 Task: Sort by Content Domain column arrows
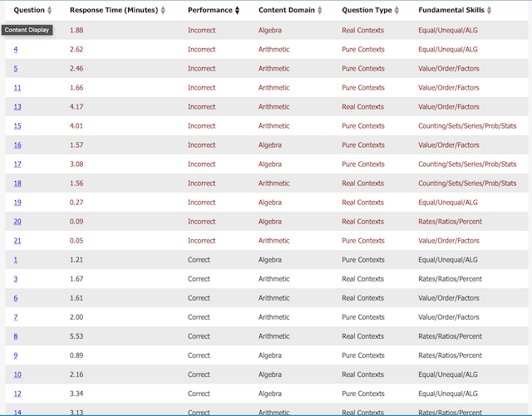(319, 10)
